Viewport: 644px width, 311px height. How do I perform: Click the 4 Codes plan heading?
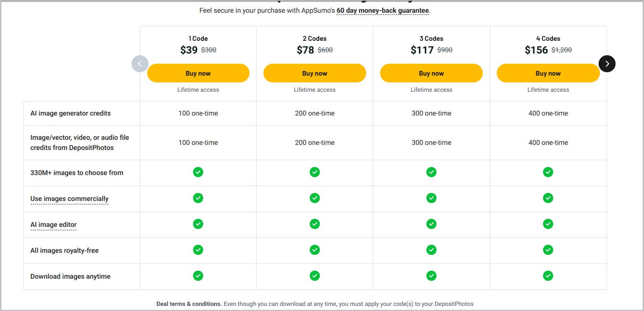(548, 39)
